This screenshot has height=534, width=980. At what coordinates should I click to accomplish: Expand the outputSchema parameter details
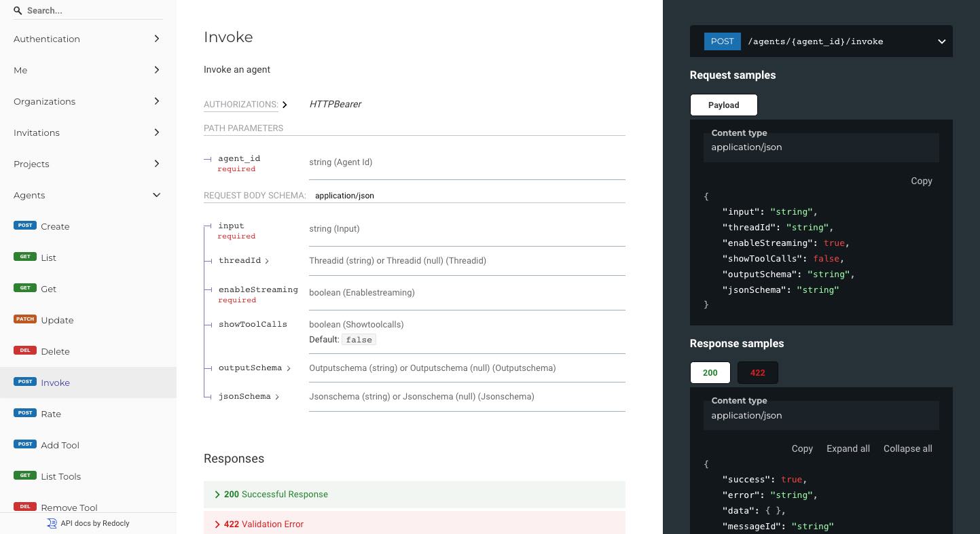(x=289, y=368)
